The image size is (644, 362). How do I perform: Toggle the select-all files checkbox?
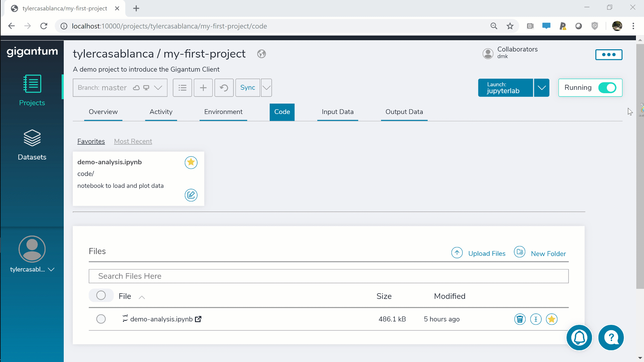click(x=101, y=296)
